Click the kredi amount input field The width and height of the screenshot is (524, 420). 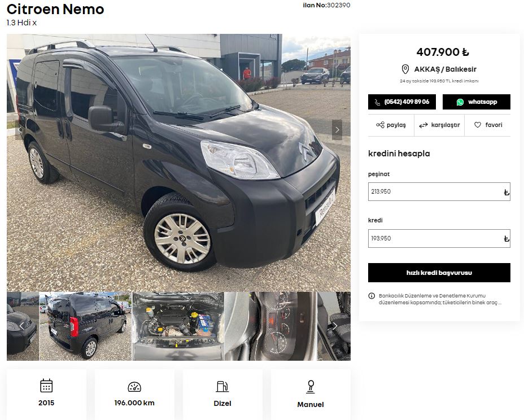tap(435, 238)
